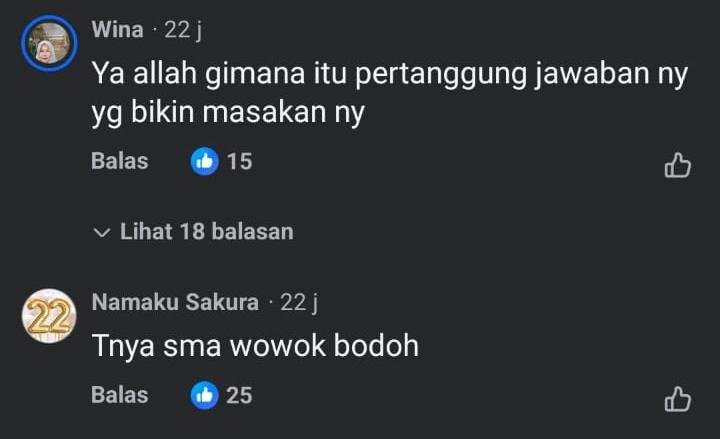
Task: Click the 22 j timestamp beside Namaku Sakura
Action: (x=299, y=303)
